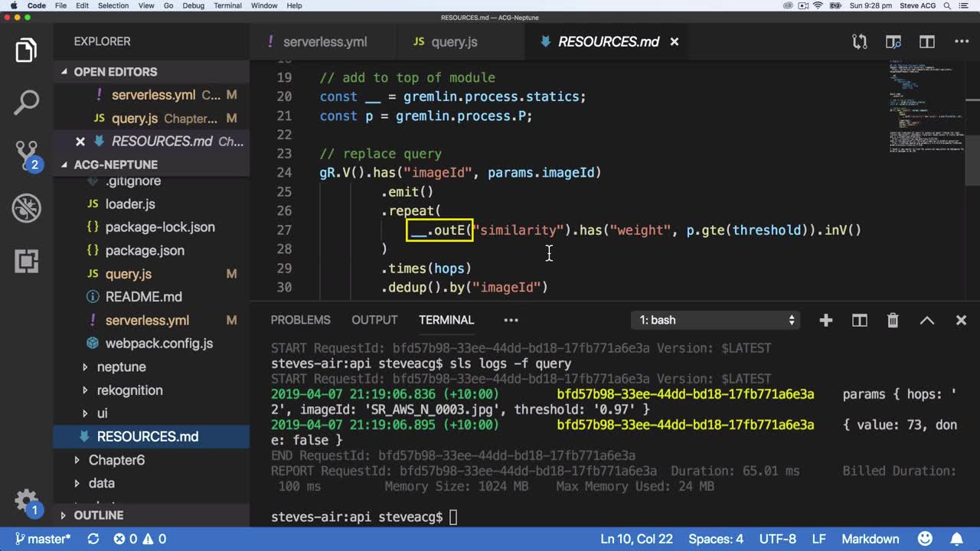Open the terminal selector '1: bash' dropdown
Screen dimensions: 980x551
717,321
